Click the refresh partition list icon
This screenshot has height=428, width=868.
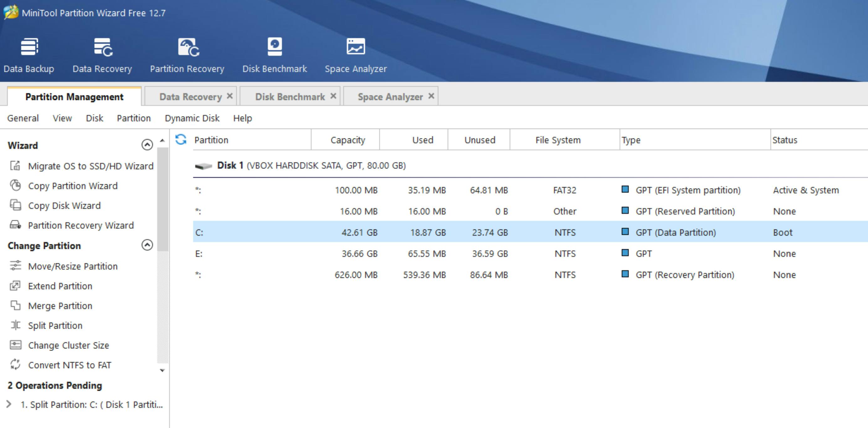[181, 139]
